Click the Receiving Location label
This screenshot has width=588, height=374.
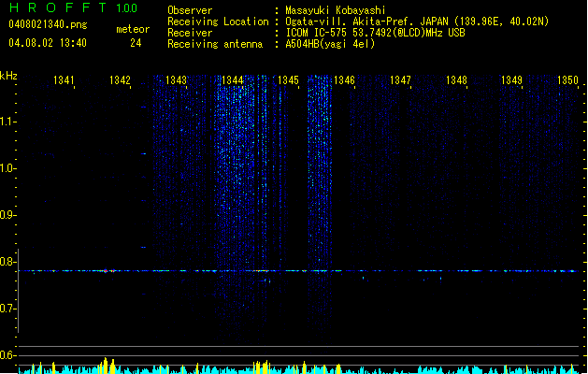coord(218,22)
